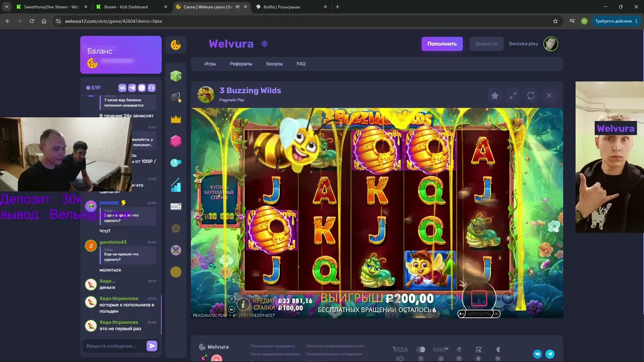Open the browser profile D avatar
Screen dimensions: 644x362
tap(584, 21)
